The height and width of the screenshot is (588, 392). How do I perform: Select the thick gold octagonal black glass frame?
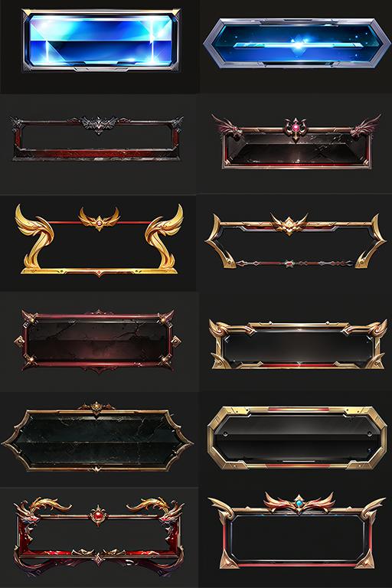coord(297,438)
